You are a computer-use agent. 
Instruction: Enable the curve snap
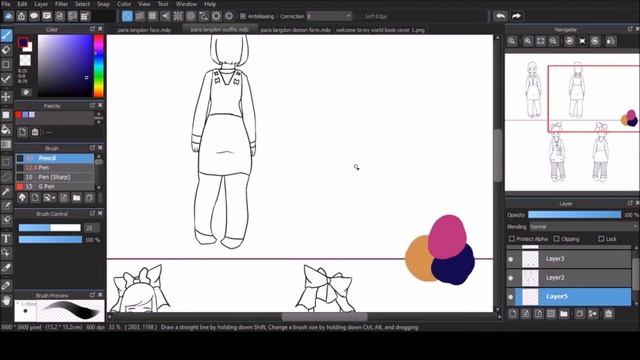tap(203, 16)
